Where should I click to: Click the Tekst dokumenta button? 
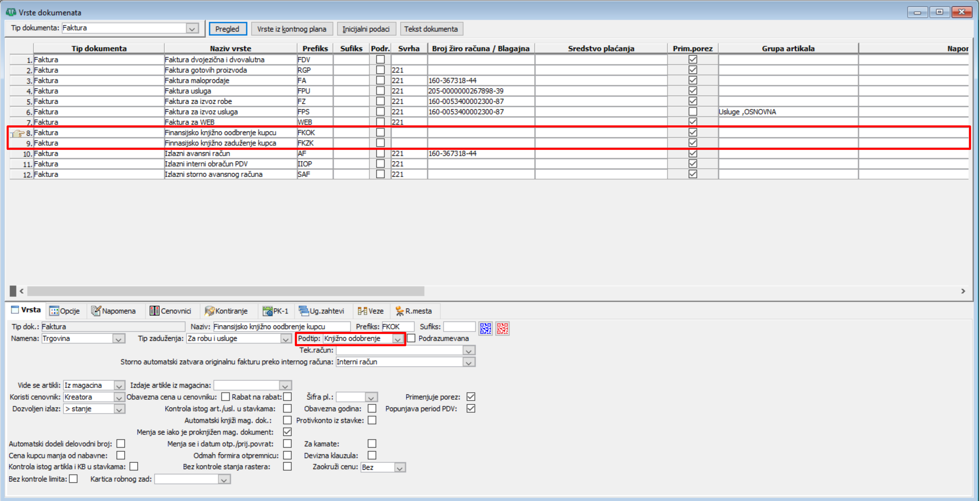pos(431,29)
